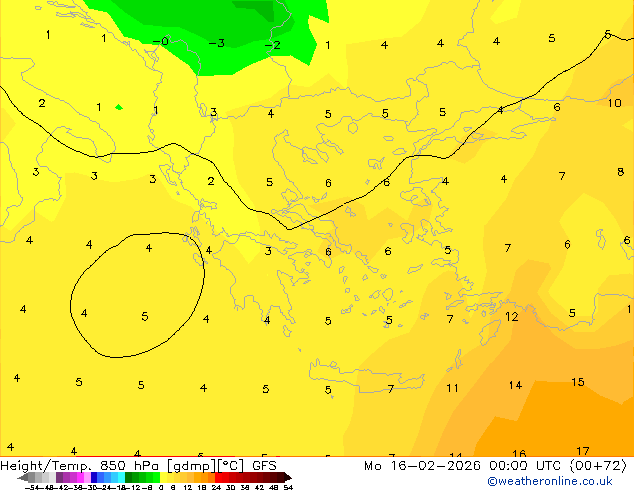Pick the dark blue legend swatch
634x490 pixels.
(94, 478)
